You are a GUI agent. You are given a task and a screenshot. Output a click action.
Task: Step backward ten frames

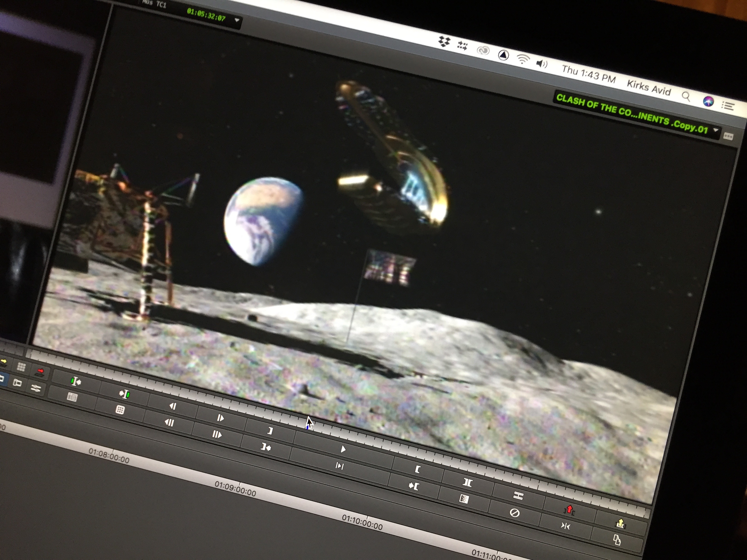point(169,422)
